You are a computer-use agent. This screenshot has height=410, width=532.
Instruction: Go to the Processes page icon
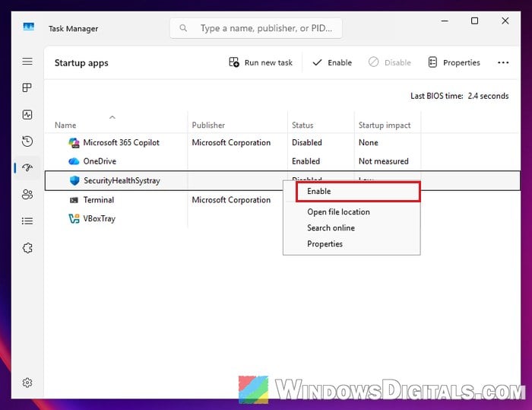27,87
